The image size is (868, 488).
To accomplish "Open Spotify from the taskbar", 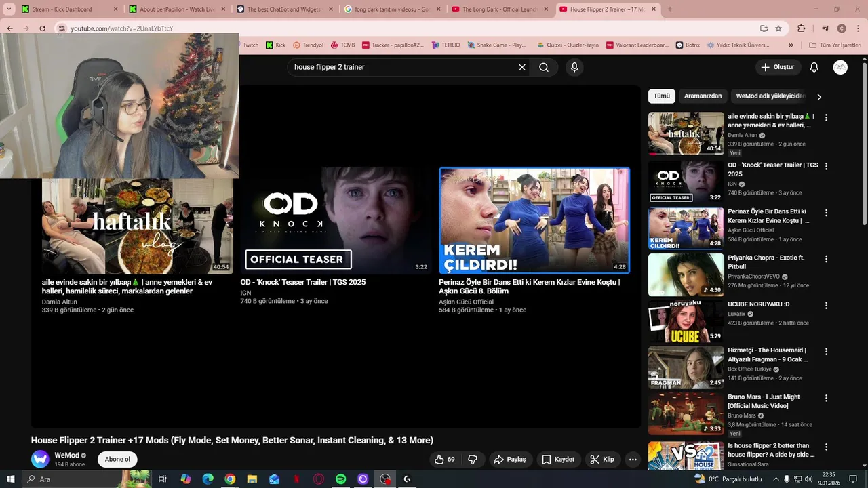I will [340, 479].
